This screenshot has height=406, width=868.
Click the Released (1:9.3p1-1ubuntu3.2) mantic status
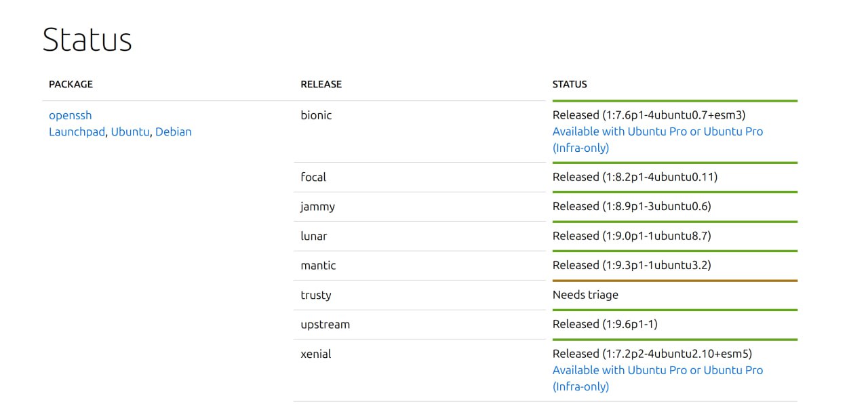click(x=631, y=265)
